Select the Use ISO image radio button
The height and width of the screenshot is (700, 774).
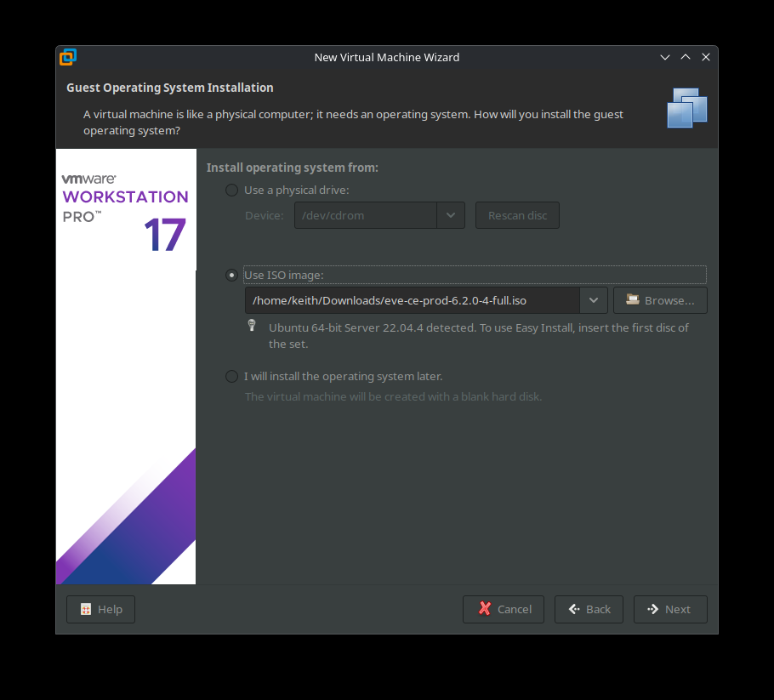[231, 275]
